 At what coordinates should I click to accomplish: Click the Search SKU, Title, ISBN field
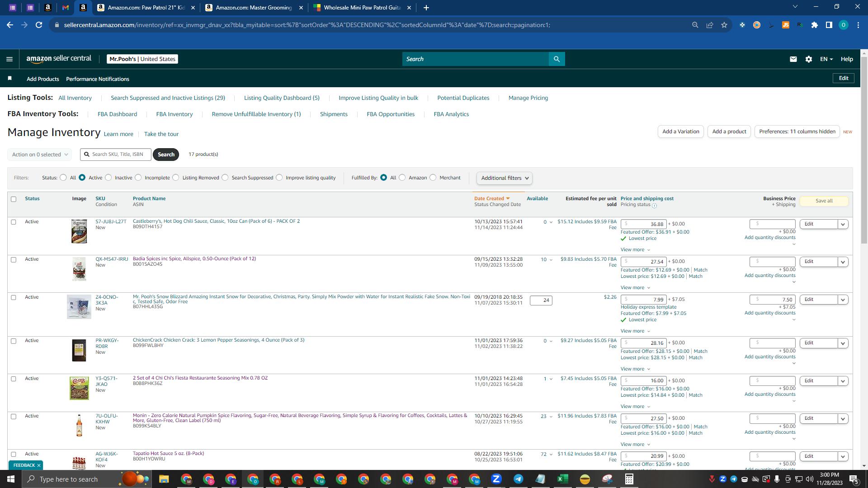click(x=116, y=155)
